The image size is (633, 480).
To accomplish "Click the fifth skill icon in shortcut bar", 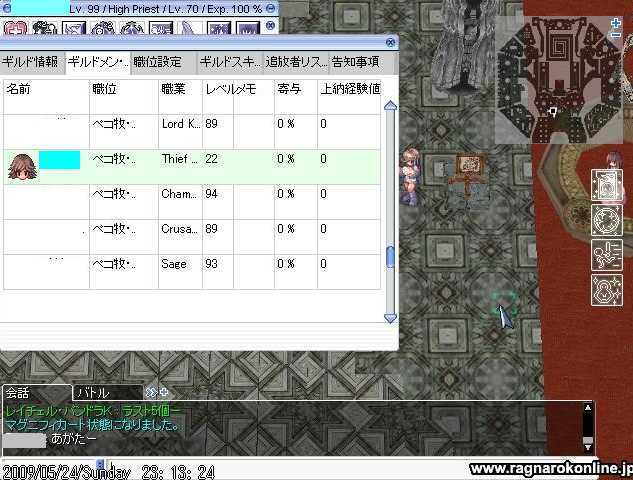I will click(x=132, y=27).
